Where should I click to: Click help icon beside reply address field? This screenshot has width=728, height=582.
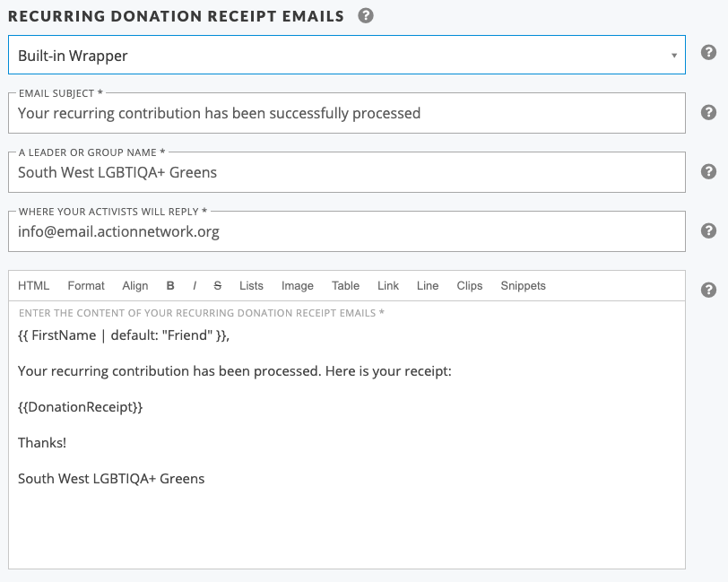708,230
